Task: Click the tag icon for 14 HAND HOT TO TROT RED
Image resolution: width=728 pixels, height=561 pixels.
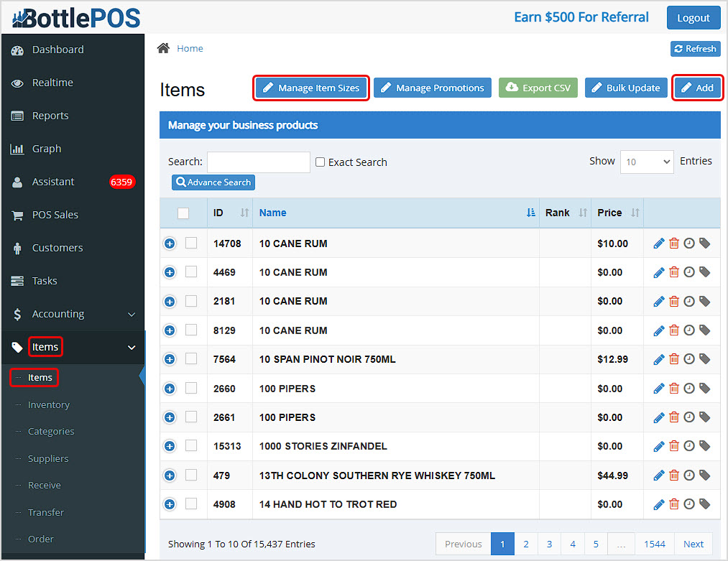Action: pyautogui.click(x=704, y=504)
